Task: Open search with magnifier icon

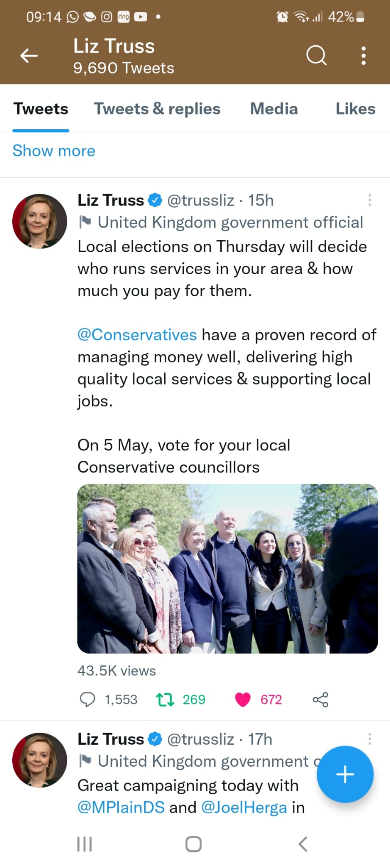Action: tap(316, 55)
